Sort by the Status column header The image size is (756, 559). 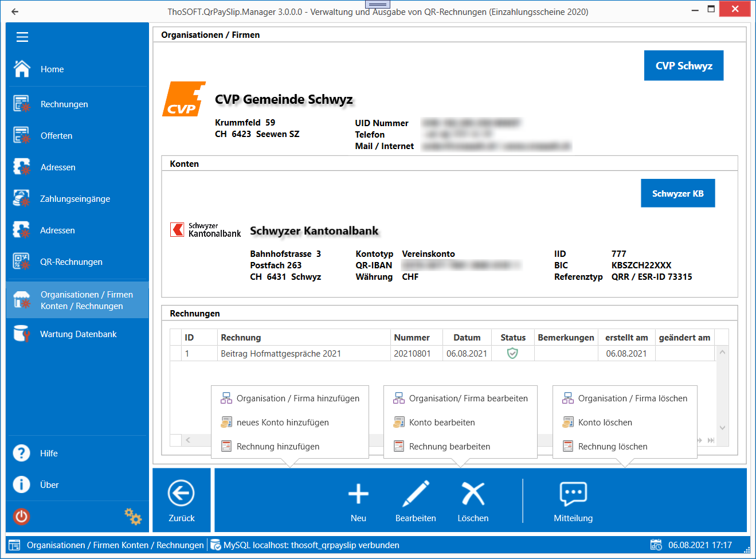(513, 338)
